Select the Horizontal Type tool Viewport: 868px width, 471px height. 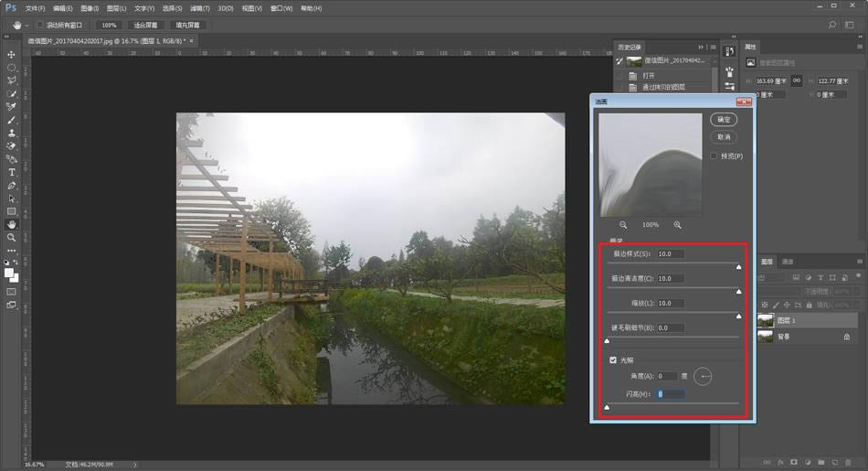click(12, 172)
